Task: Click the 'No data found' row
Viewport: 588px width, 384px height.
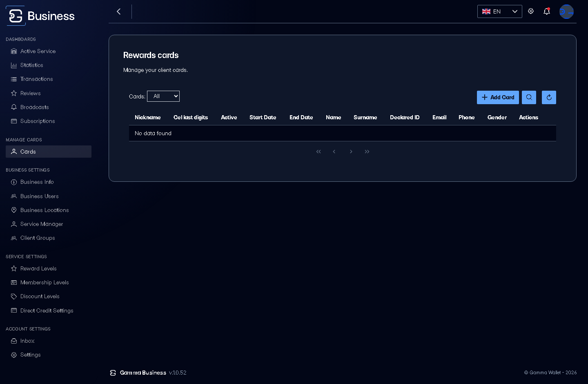Action: click(x=343, y=133)
